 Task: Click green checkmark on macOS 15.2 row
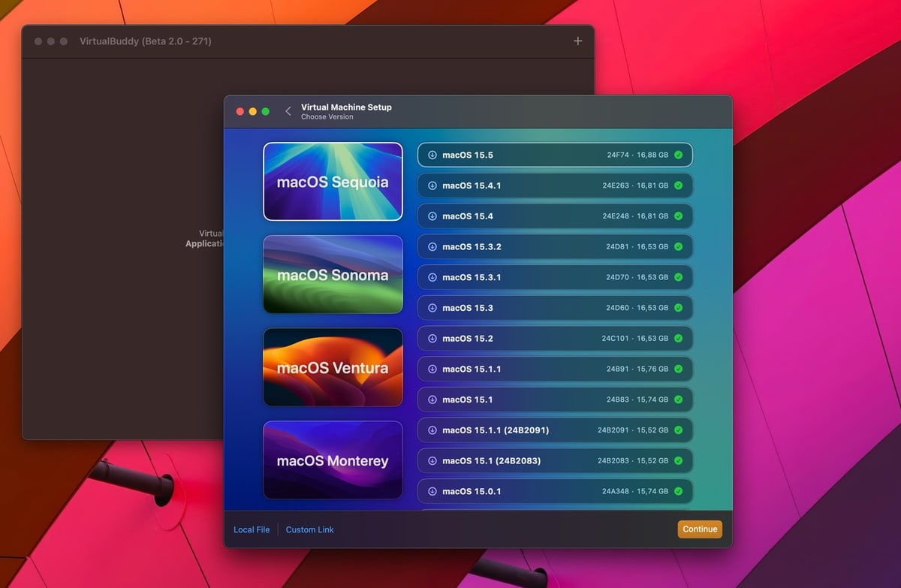678,339
